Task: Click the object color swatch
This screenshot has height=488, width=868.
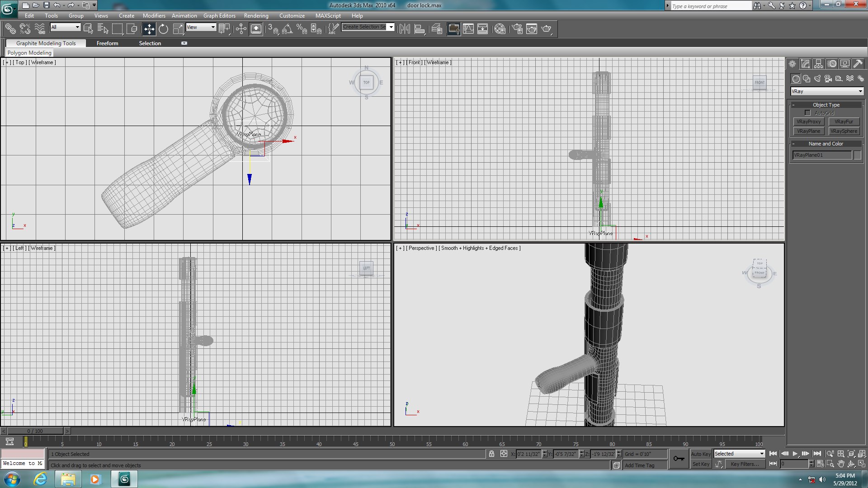Action: [x=857, y=155]
